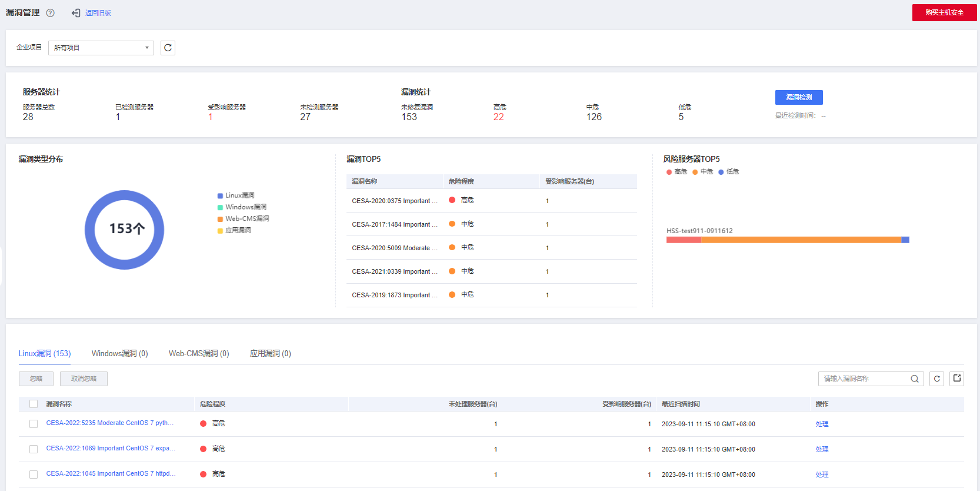Click the 漏洞检测 button
The image size is (980, 491).
[x=798, y=97]
